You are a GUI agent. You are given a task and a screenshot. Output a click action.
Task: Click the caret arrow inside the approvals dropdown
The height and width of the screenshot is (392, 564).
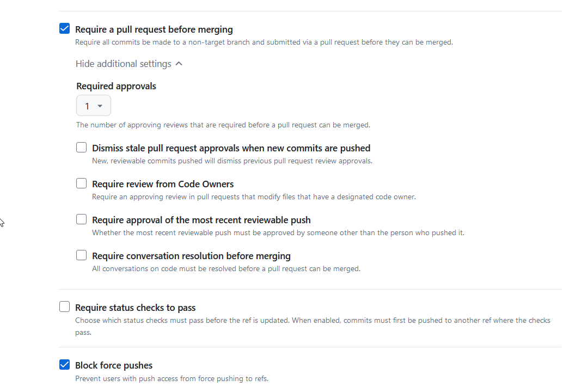click(x=100, y=106)
